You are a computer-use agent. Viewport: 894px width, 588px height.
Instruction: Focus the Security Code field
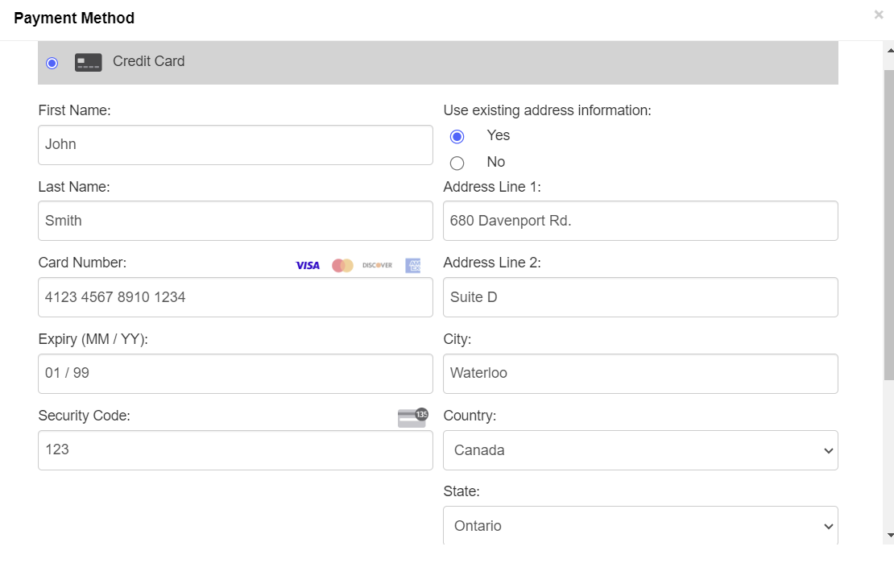235,450
